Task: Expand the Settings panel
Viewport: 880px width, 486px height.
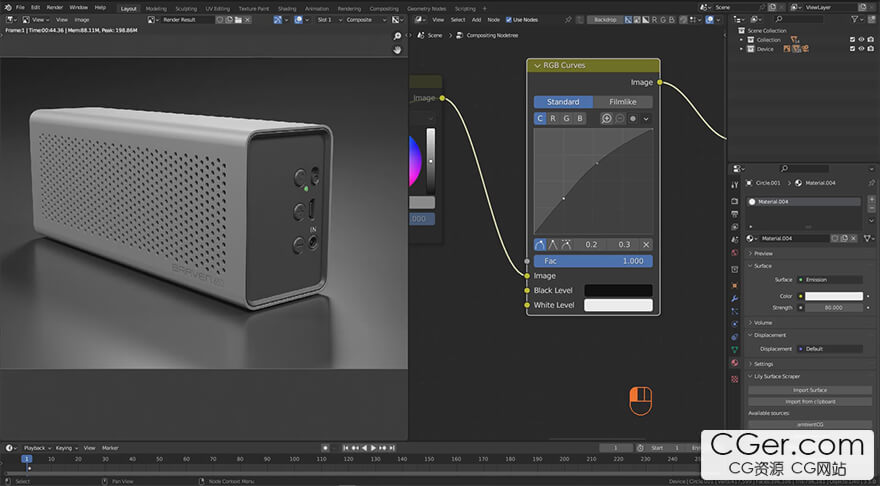Action: (763, 364)
